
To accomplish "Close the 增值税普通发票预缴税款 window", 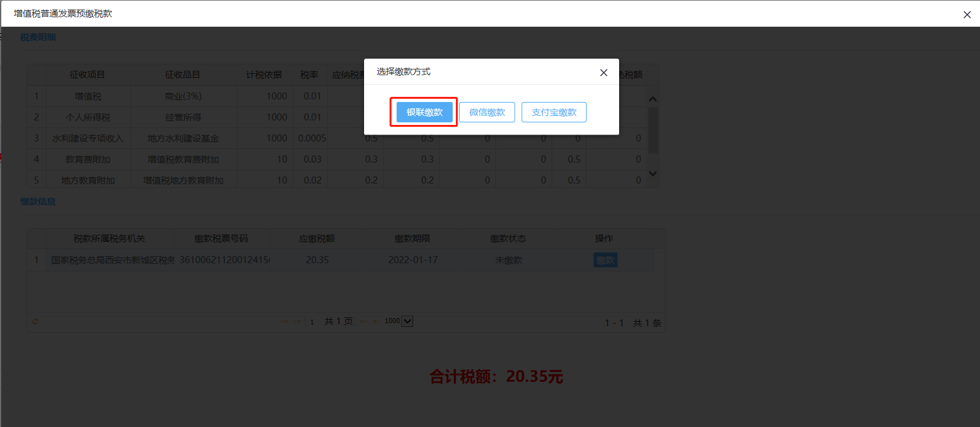I will click(967, 15).
